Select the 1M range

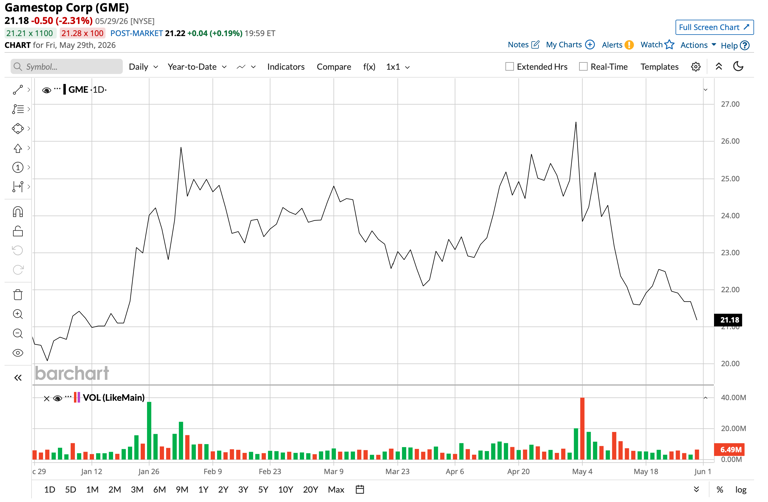tap(92, 489)
